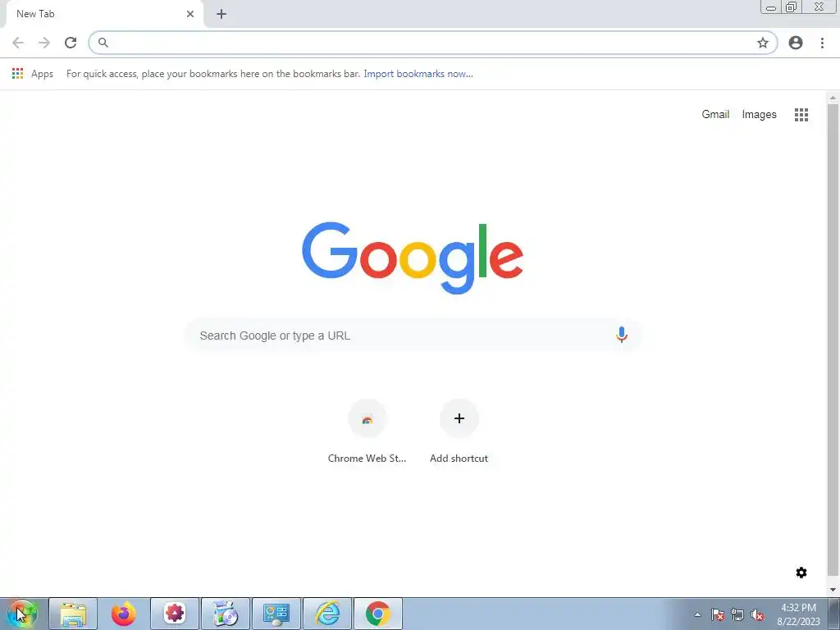Open the muted volume tray icon

point(757,614)
